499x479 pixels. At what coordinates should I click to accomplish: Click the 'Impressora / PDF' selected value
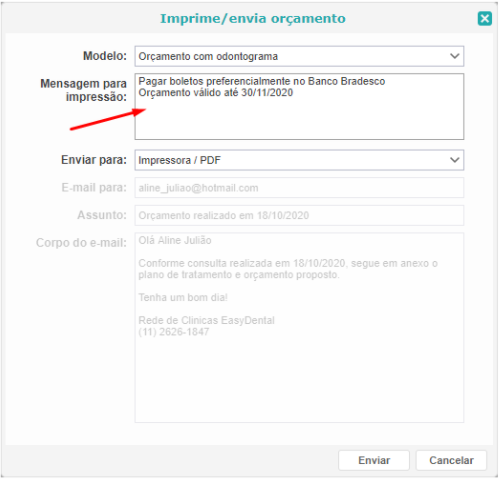coord(179,160)
